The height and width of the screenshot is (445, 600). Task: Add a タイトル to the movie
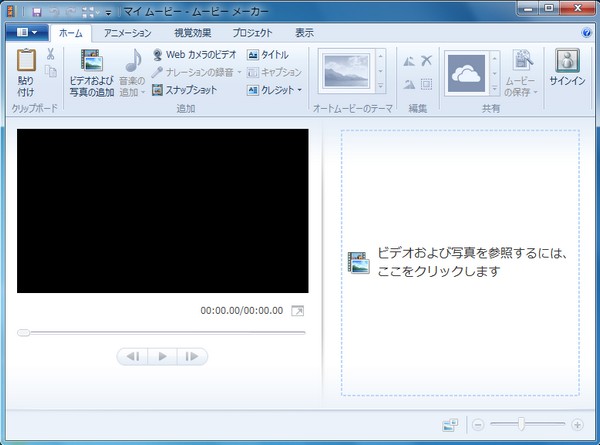268,55
